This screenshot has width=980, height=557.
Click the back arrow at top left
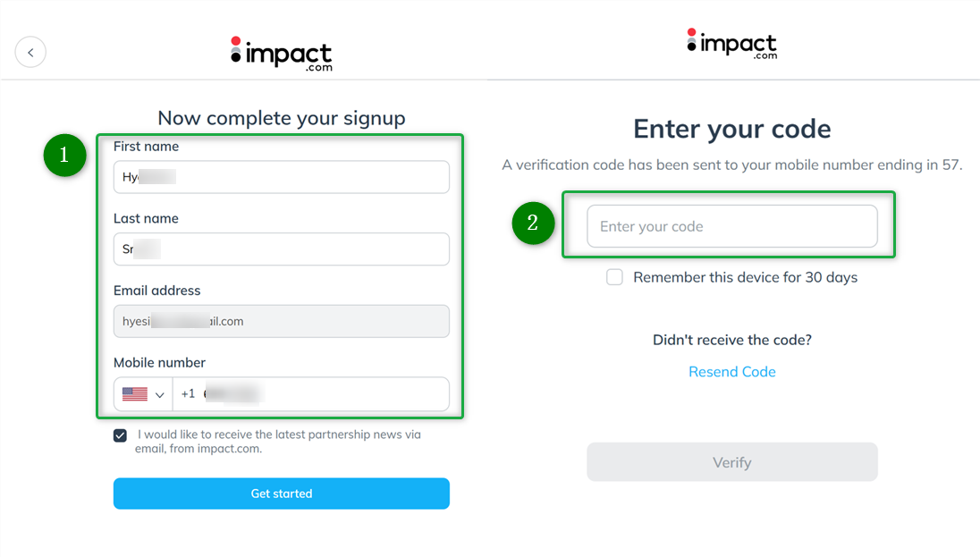click(30, 52)
